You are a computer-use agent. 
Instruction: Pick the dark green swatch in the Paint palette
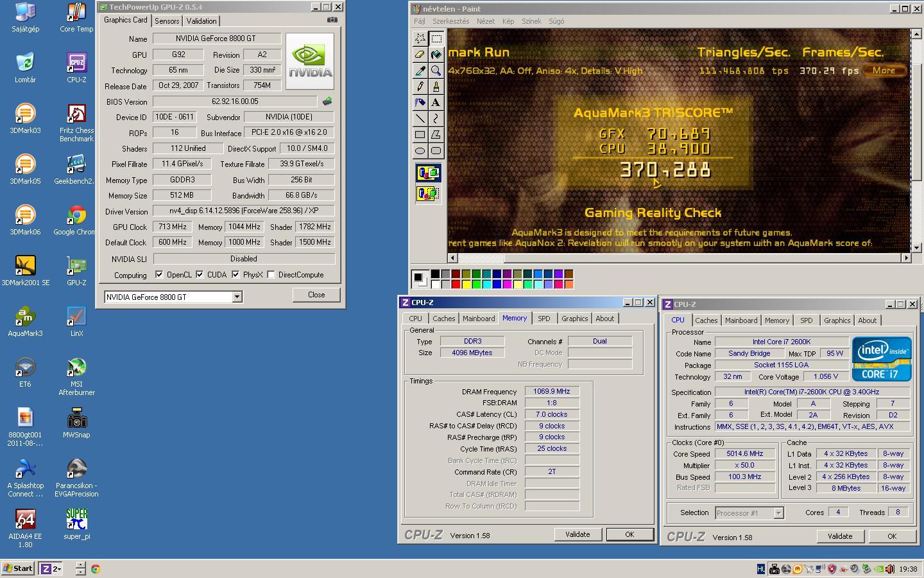pyautogui.click(x=476, y=274)
